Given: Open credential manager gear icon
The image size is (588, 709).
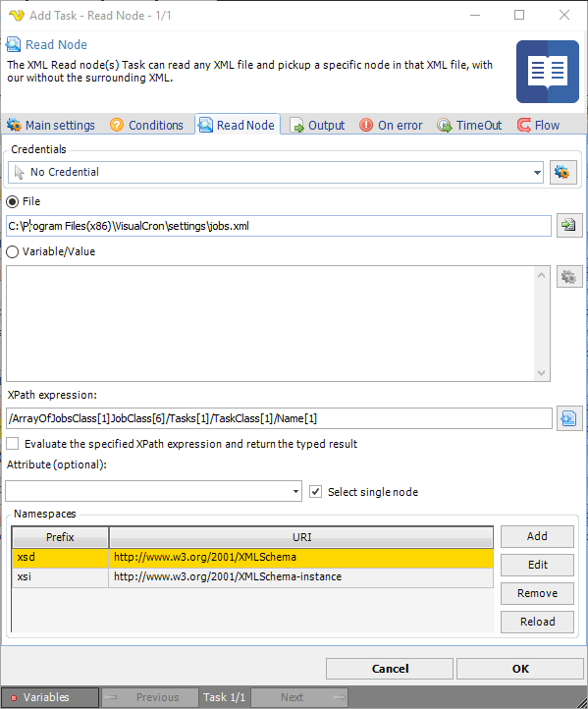Looking at the screenshot, I should tap(562, 172).
